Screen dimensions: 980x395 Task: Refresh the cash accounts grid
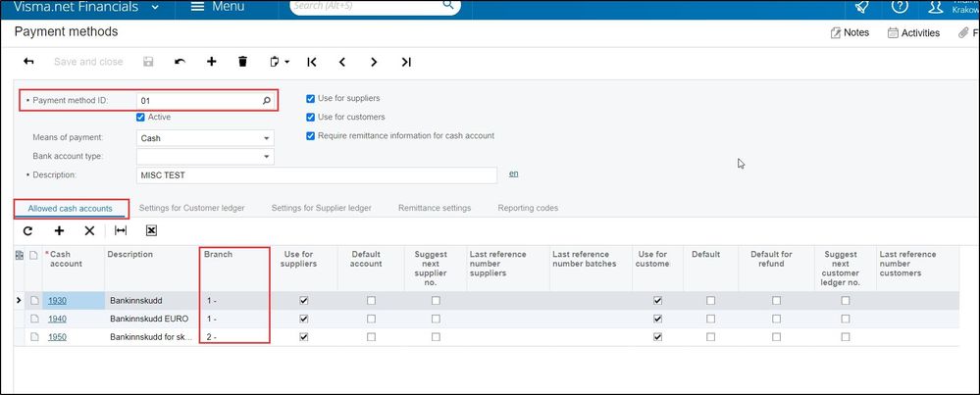[x=27, y=230]
